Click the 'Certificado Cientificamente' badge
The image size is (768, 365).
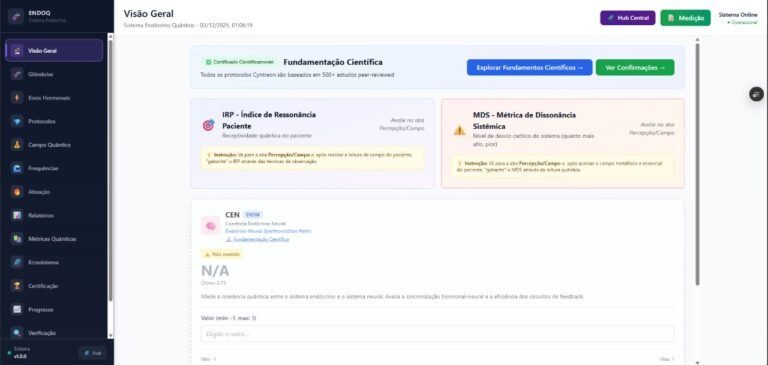(x=240, y=62)
